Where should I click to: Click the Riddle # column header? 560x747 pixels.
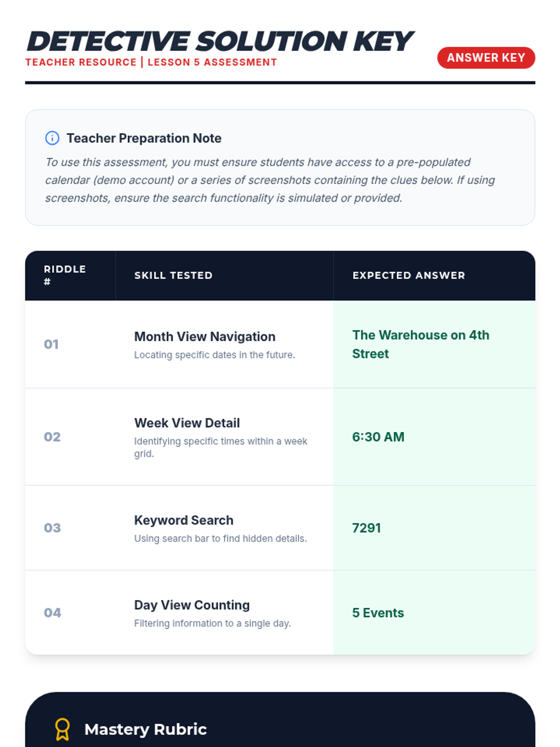click(65, 275)
